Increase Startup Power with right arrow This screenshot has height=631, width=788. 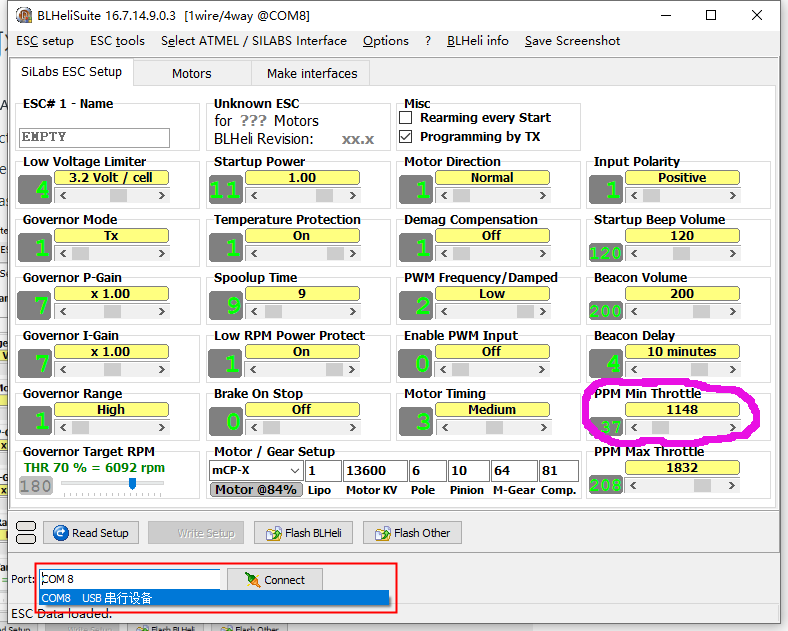[x=353, y=195]
